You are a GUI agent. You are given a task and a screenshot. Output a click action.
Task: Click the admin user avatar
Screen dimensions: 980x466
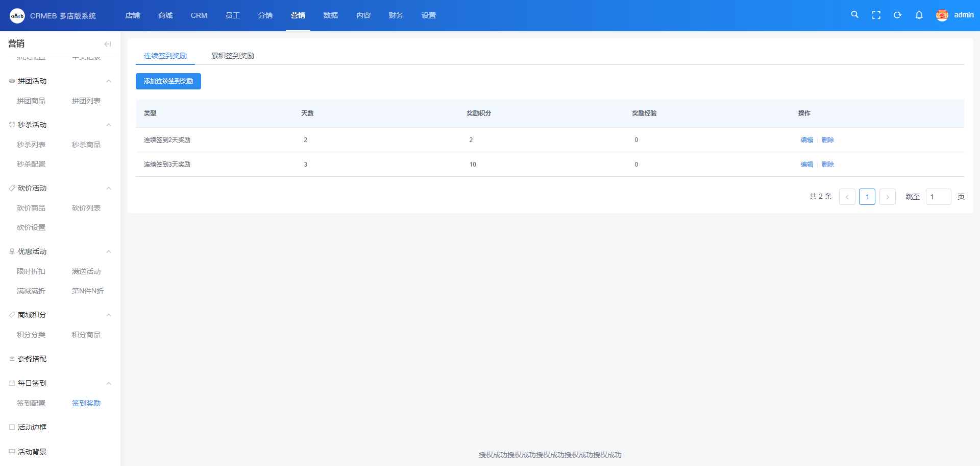[942, 15]
